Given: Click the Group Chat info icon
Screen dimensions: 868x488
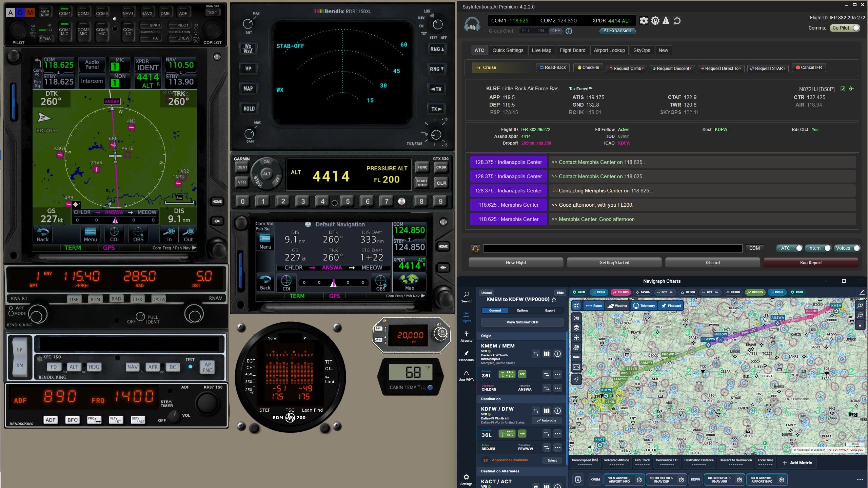Looking at the screenshot, I should (x=569, y=31).
